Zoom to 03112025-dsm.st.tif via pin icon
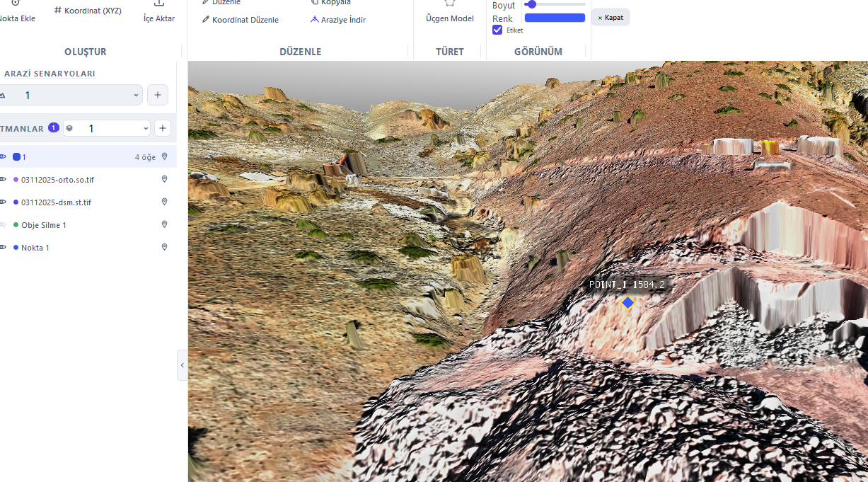This screenshot has width=868, height=482. pyautogui.click(x=165, y=202)
